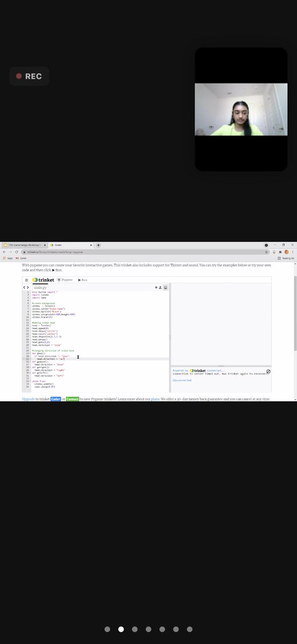
Task: Collapse the while True fold arrow
Action: pyautogui.click(x=29, y=381)
